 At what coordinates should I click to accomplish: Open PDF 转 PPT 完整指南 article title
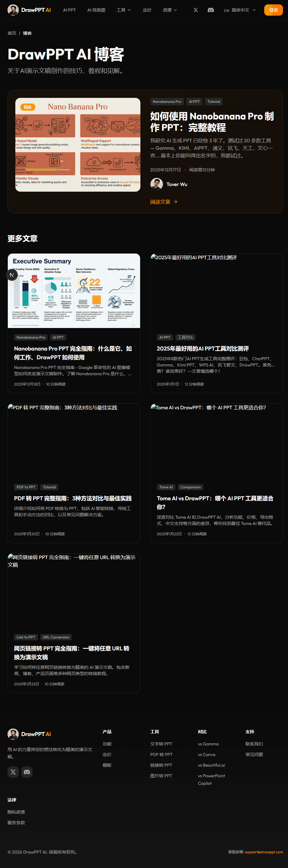tap(73, 498)
